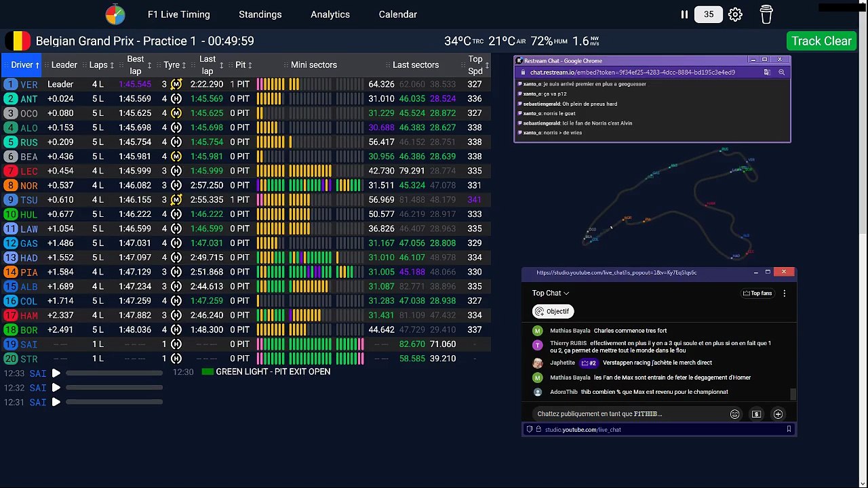Click ANT hard tyre icon
868x488 pixels.
coord(176,99)
